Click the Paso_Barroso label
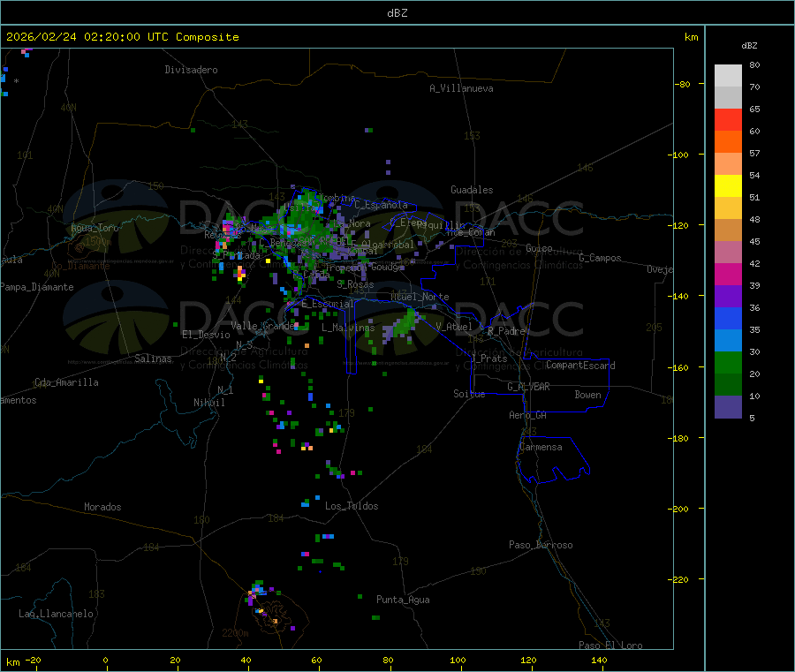The image size is (795, 672). pos(541,545)
